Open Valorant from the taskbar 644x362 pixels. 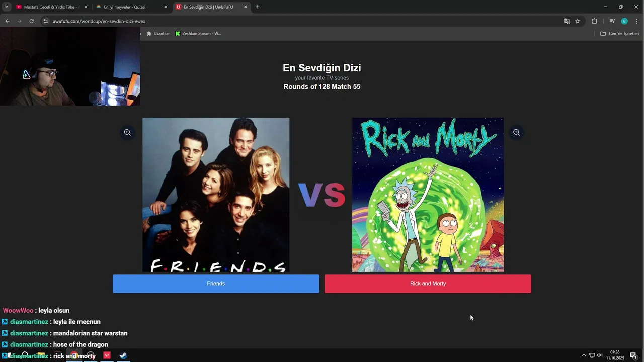click(x=107, y=355)
